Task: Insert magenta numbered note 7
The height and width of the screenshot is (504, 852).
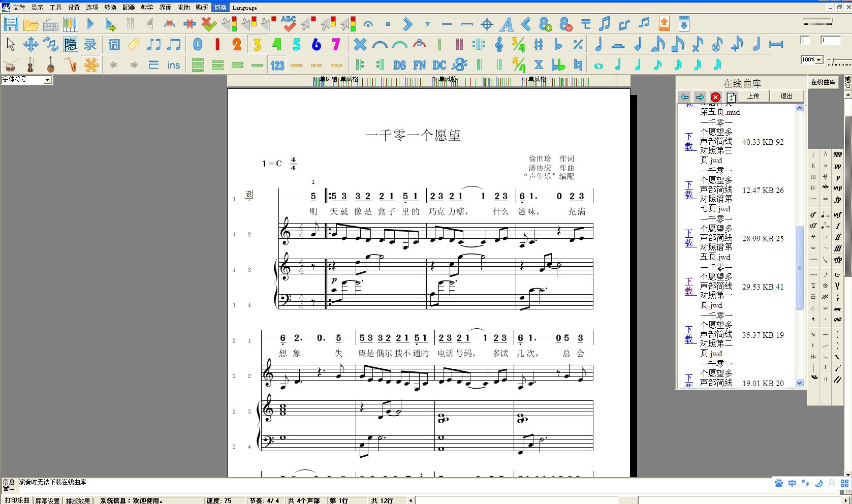Action: coord(336,44)
